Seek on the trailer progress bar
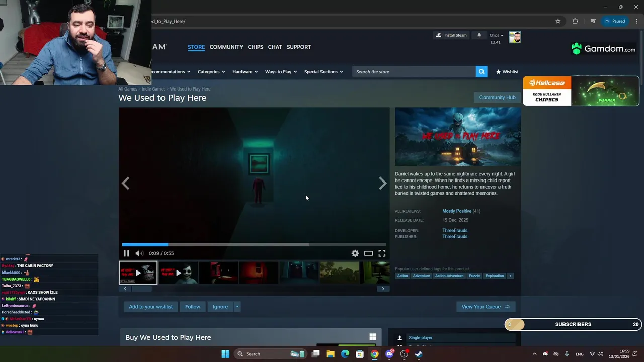 pyautogui.click(x=254, y=245)
